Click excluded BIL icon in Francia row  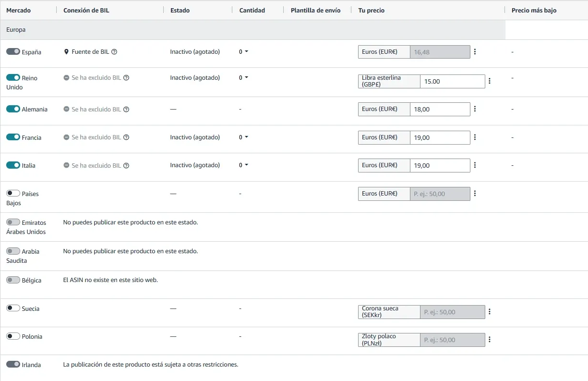67,137
